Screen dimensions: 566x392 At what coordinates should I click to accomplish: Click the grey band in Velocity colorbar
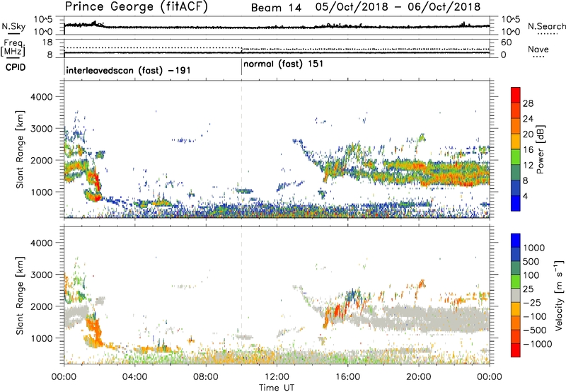pos(516,295)
